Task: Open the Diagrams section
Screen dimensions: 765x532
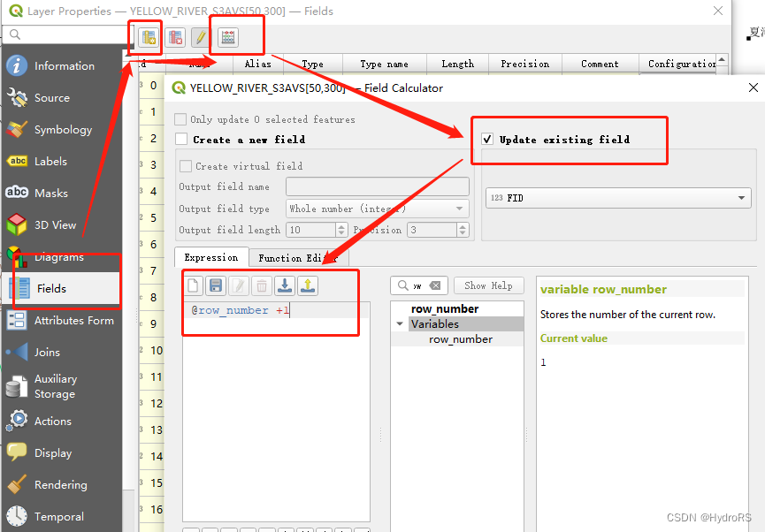Action: 62,256
